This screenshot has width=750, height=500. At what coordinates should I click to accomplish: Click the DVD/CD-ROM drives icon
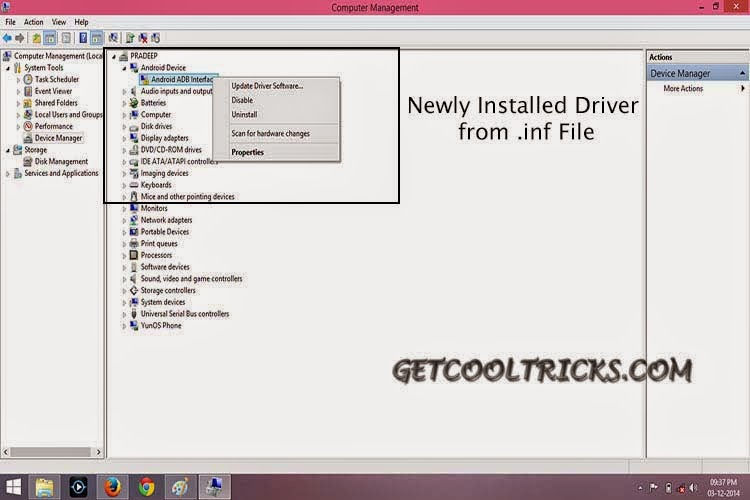click(134, 150)
